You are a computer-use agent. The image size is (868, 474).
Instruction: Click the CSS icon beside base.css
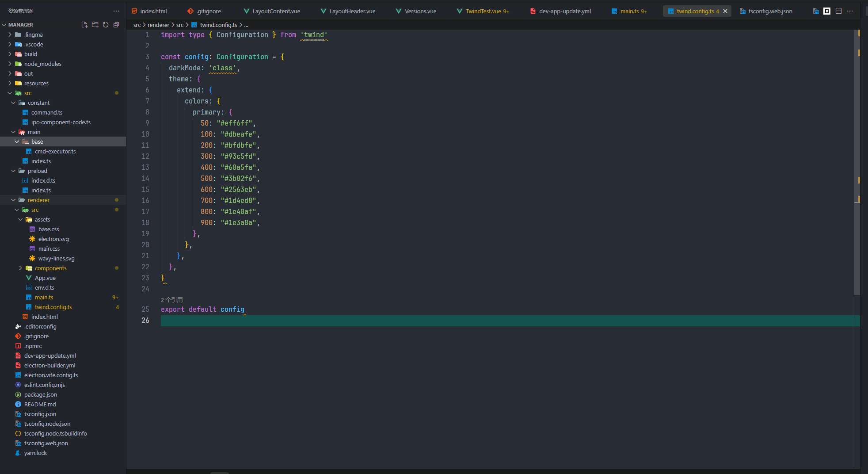pos(32,229)
